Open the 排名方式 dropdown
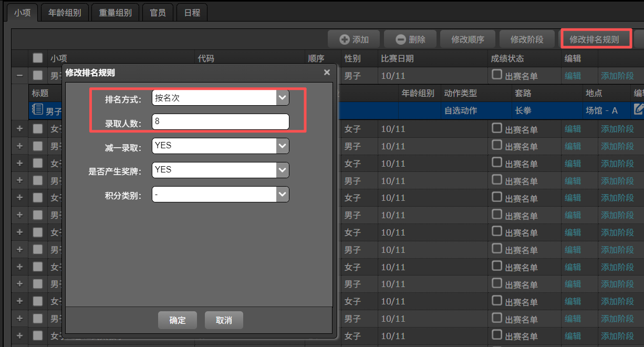Image resolution: width=644 pixels, height=347 pixels. point(283,98)
